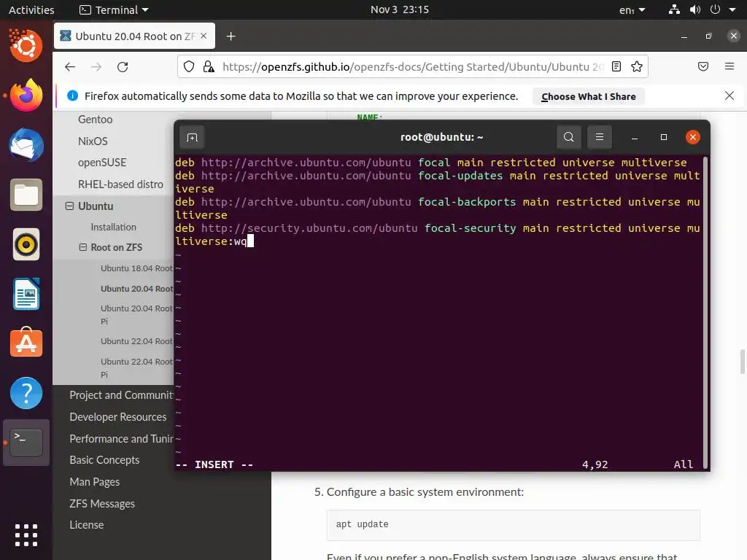The image size is (747, 560).
Task: Toggle Firefox reader view icon
Action: (x=616, y=66)
